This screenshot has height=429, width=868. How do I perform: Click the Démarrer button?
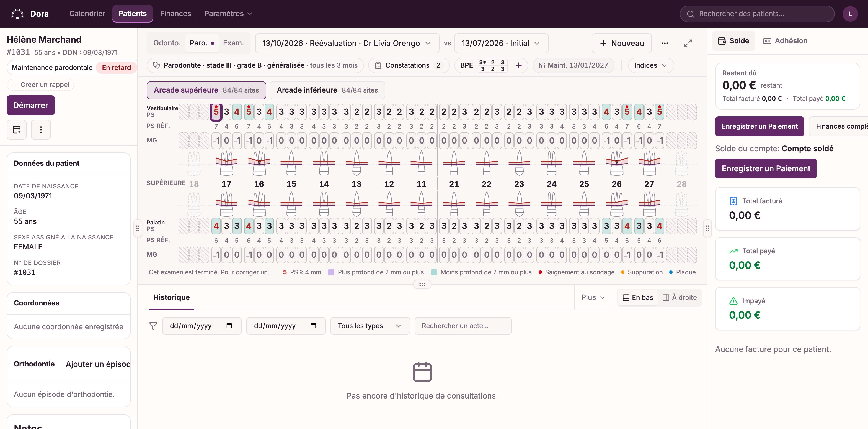point(31,105)
